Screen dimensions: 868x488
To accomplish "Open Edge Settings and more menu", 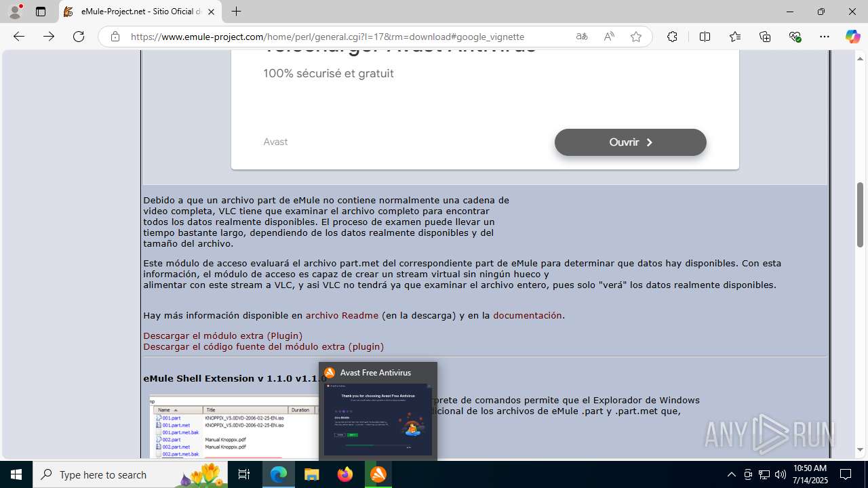I will click(825, 37).
